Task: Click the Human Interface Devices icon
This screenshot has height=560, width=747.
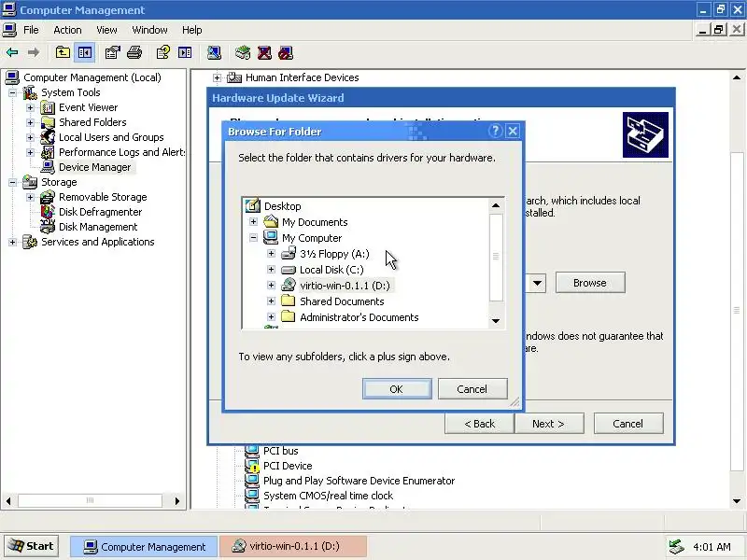Action: [234, 77]
